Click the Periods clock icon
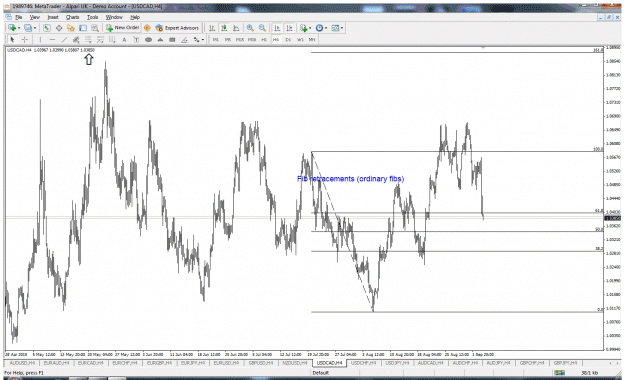Viewport: 625px width, 380px height. point(319,28)
